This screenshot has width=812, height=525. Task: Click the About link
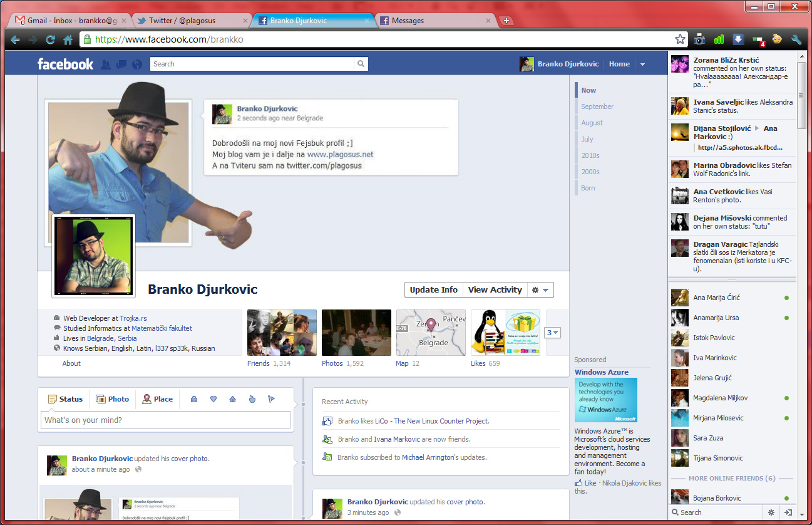pos(71,363)
